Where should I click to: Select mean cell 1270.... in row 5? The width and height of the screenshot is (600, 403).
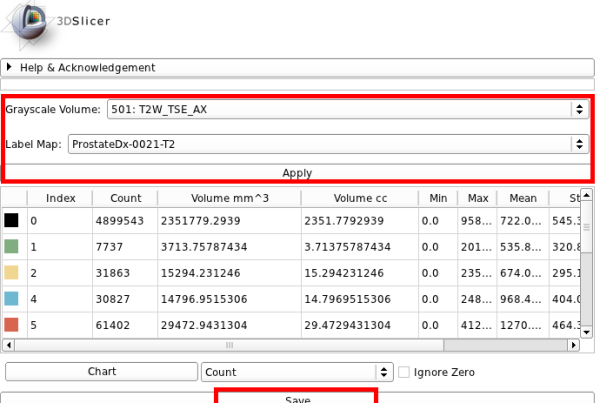523,325
